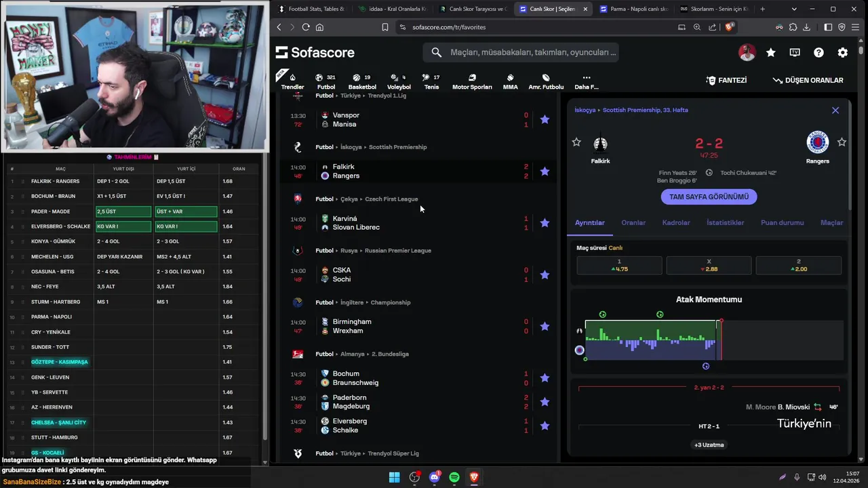Open the user profile avatar
Image resolution: width=868 pixels, height=488 pixels.
click(747, 52)
